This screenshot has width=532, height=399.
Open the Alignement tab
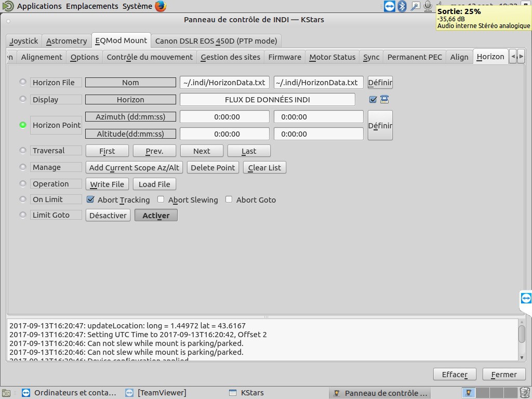point(42,57)
